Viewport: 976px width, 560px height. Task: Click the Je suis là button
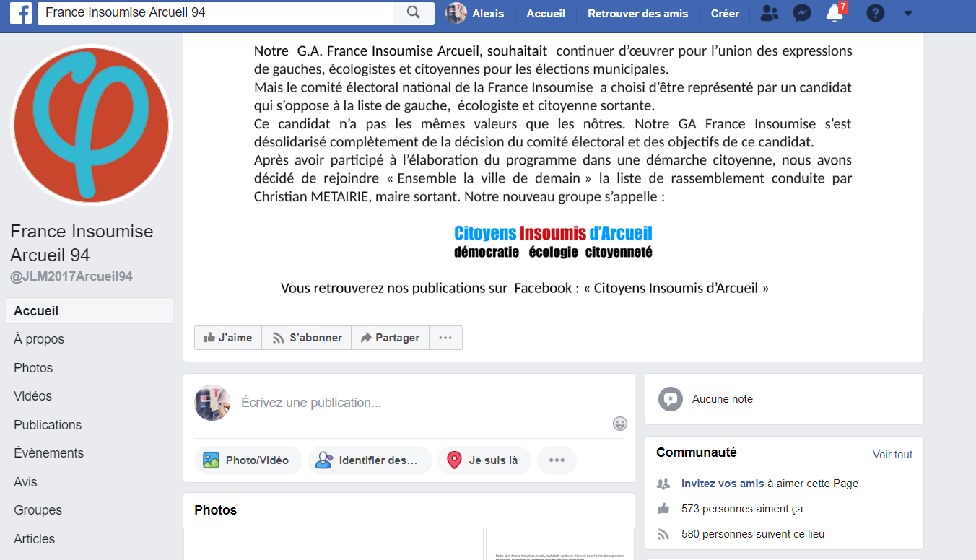click(484, 460)
